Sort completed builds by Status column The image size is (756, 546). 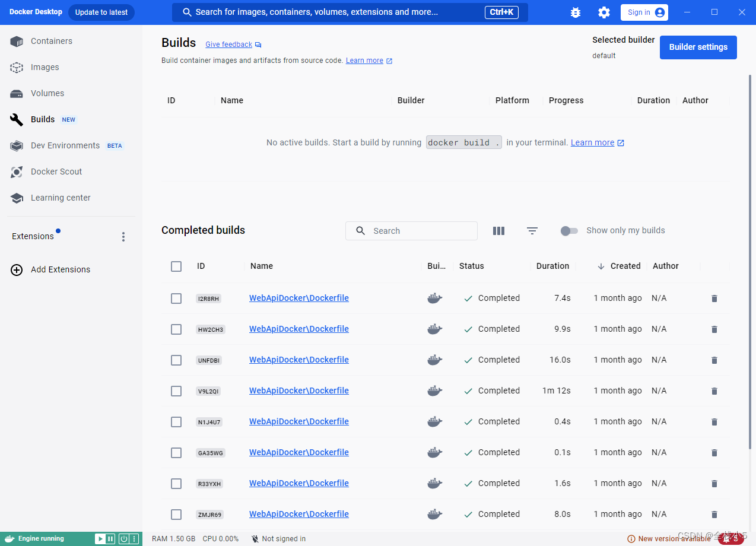[472, 266]
